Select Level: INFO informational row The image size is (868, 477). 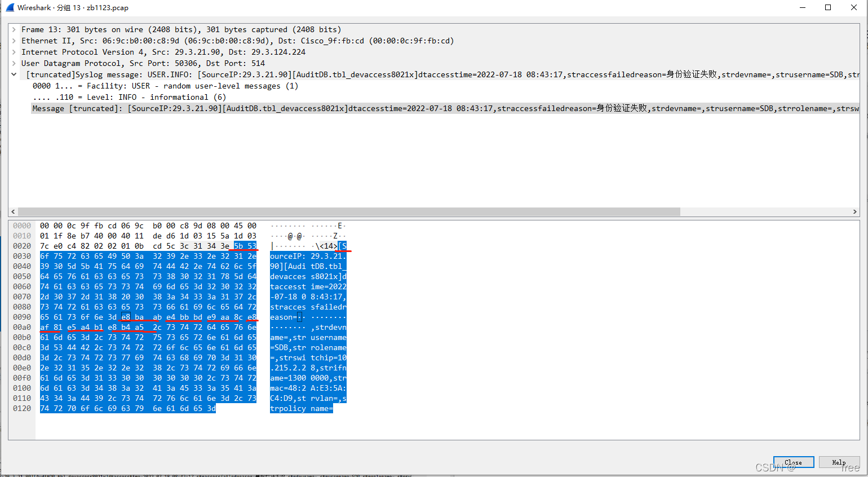click(x=129, y=97)
